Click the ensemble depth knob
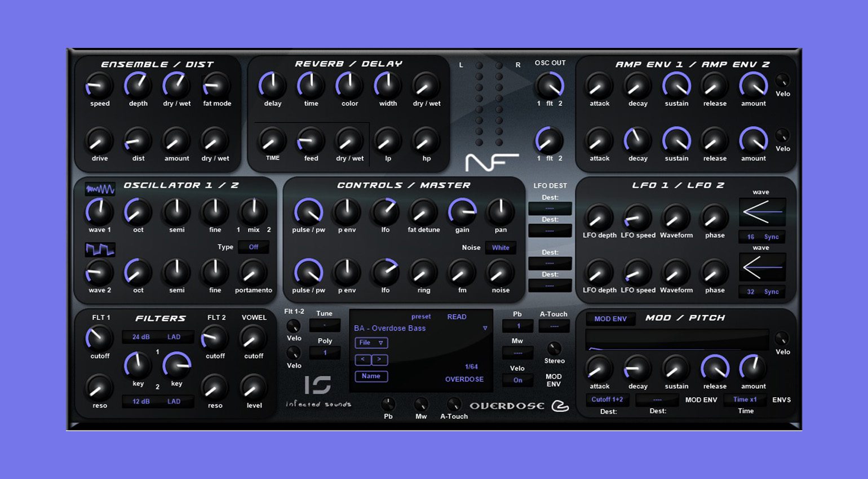The height and width of the screenshot is (479, 868). [138, 86]
